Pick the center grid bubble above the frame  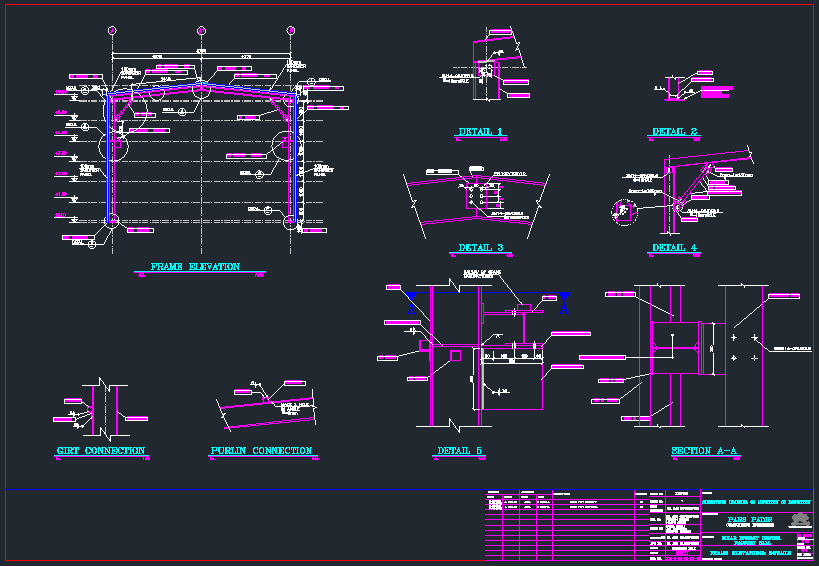[201, 29]
